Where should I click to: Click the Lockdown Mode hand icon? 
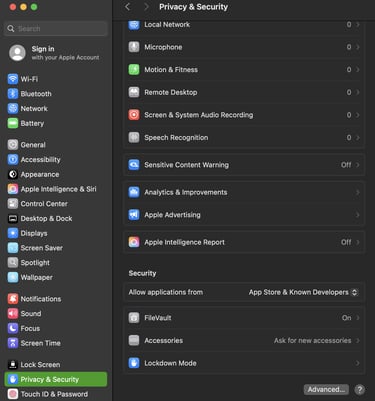tap(134, 363)
